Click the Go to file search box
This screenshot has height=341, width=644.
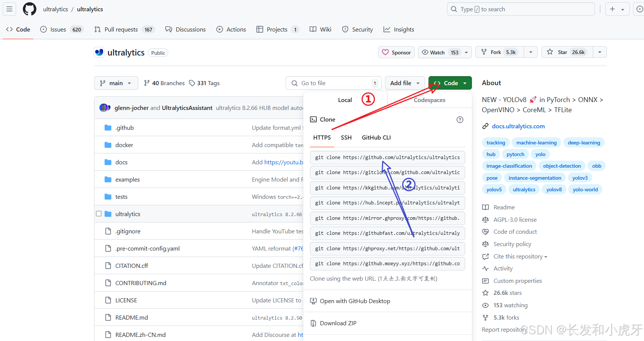pyautogui.click(x=334, y=83)
